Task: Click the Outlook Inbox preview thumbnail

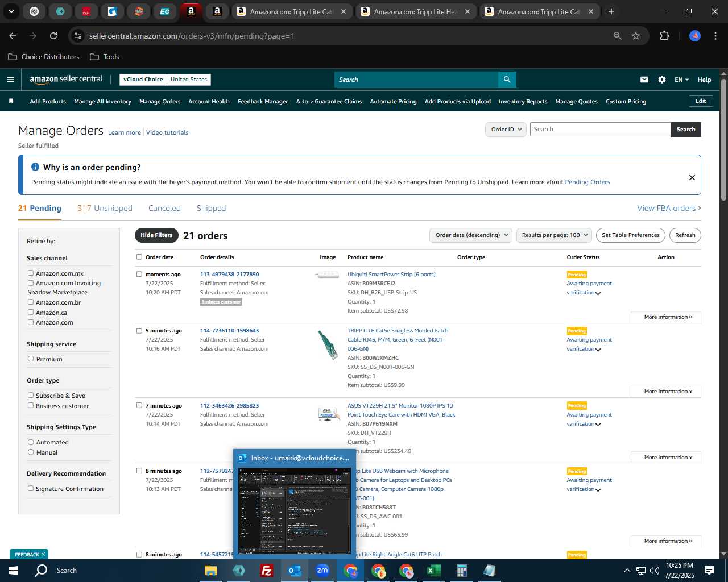Action: (295, 510)
